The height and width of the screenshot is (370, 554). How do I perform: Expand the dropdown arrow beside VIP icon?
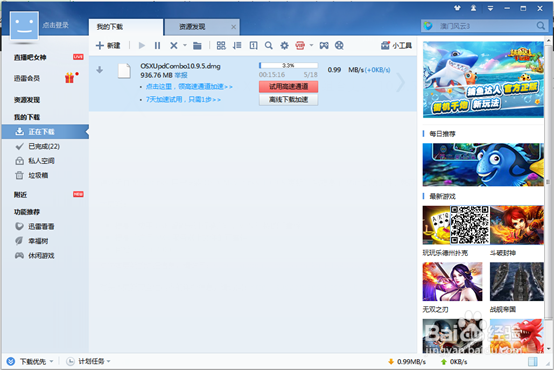tap(311, 45)
